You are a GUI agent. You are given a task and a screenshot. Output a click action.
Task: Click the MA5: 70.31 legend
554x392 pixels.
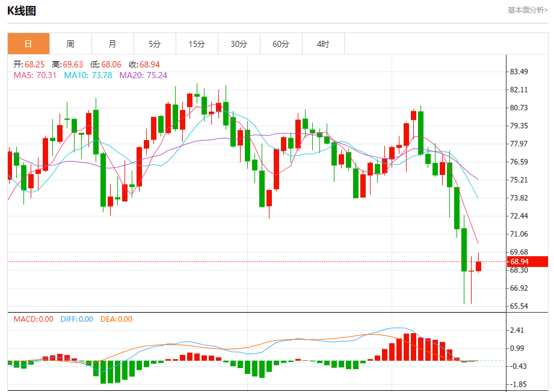(35, 75)
